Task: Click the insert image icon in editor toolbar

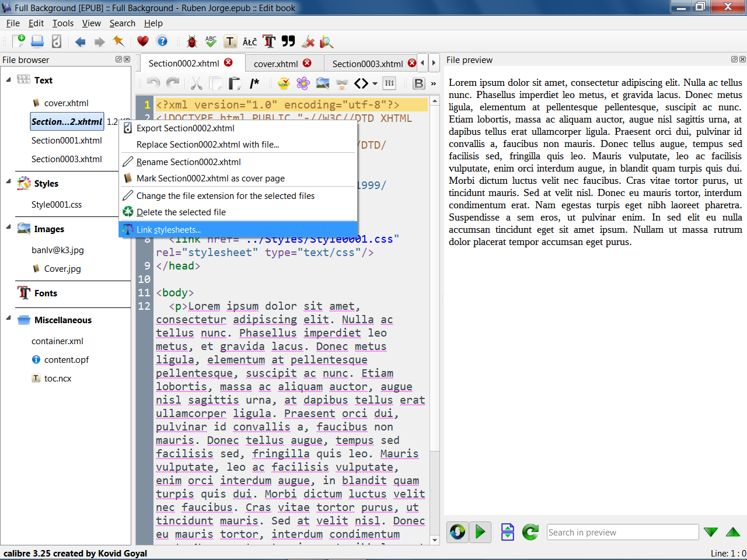Action: point(322,83)
